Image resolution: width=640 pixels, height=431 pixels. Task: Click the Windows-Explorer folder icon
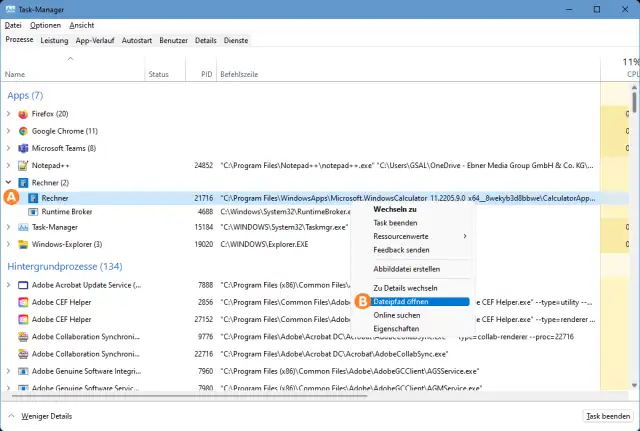coord(23,243)
